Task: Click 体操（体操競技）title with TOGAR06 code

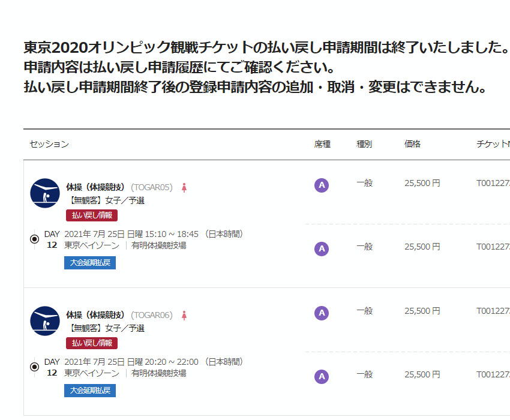Action: tap(95, 315)
